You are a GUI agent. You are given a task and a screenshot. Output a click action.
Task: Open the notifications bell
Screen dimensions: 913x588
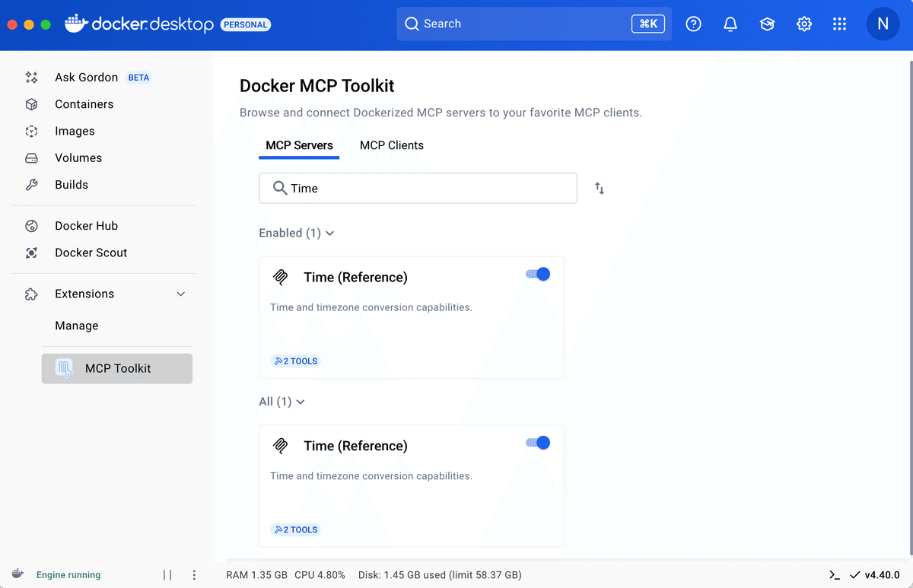tap(730, 24)
